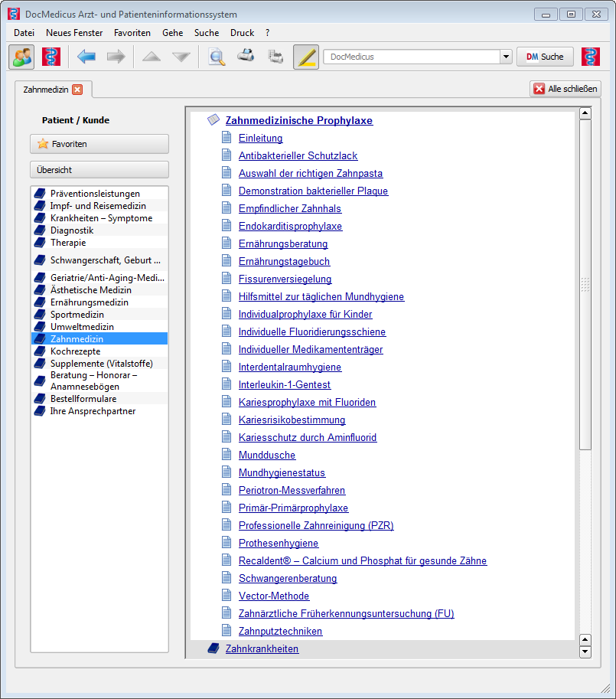Go back with the blue left arrow

click(86, 57)
